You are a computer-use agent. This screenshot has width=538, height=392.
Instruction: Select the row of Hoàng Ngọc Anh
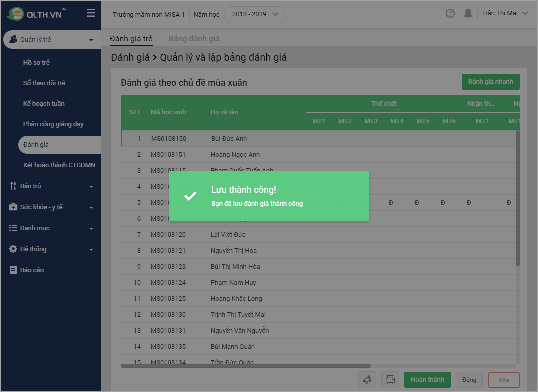pos(318,155)
